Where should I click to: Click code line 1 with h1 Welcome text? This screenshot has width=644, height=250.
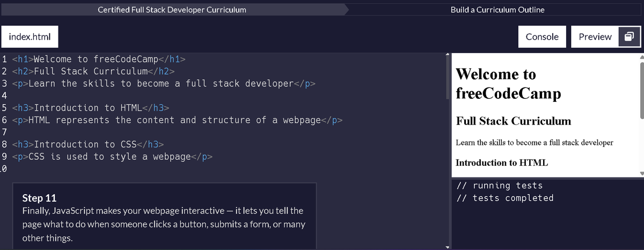point(99,59)
